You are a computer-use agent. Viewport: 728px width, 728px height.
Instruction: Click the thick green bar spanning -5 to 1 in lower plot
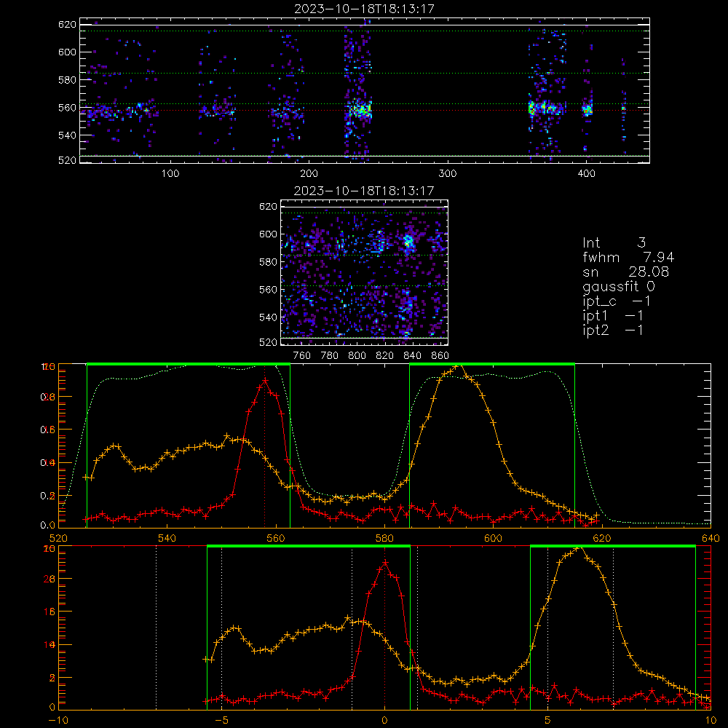click(x=308, y=547)
